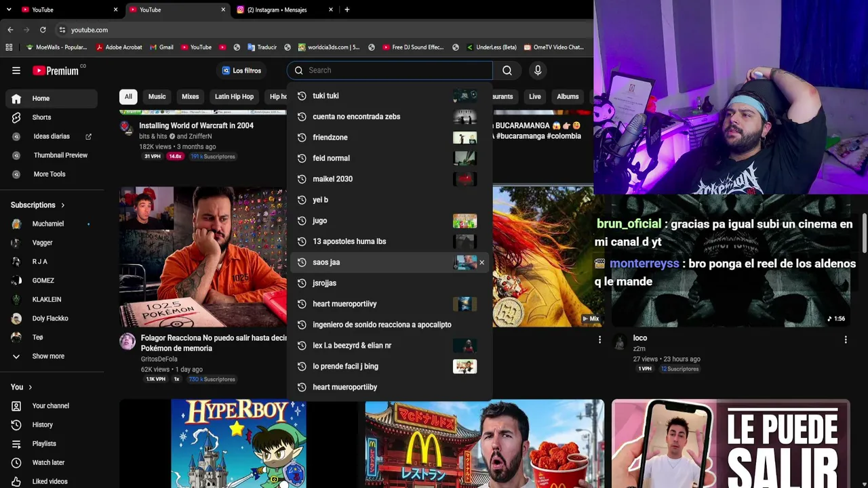This screenshot has width=868, height=488.
Task: Open the MoeWalls bookmark
Action: pyautogui.click(x=56, y=47)
